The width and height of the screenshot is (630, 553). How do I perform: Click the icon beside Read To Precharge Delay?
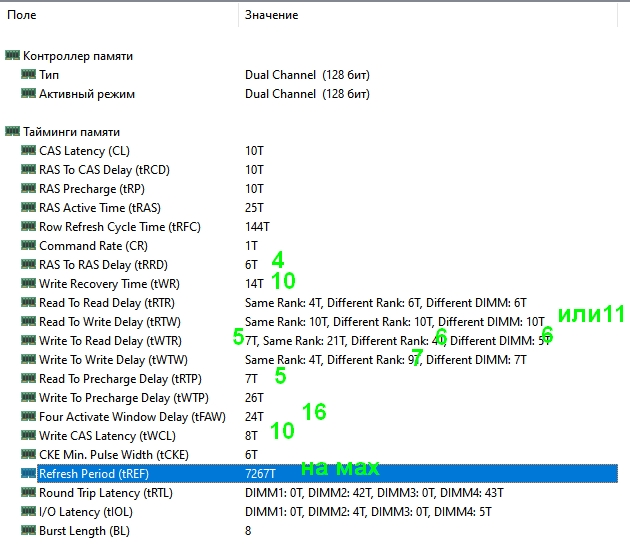29,378
